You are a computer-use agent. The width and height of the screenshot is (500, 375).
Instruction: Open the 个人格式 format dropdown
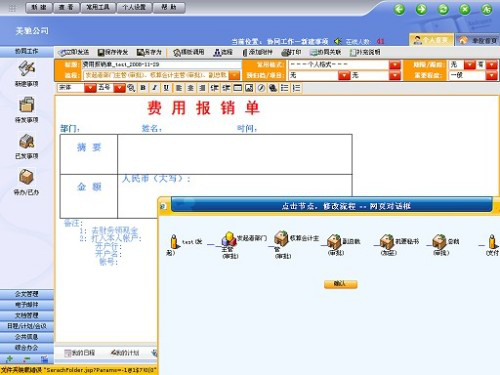point(395,65)
